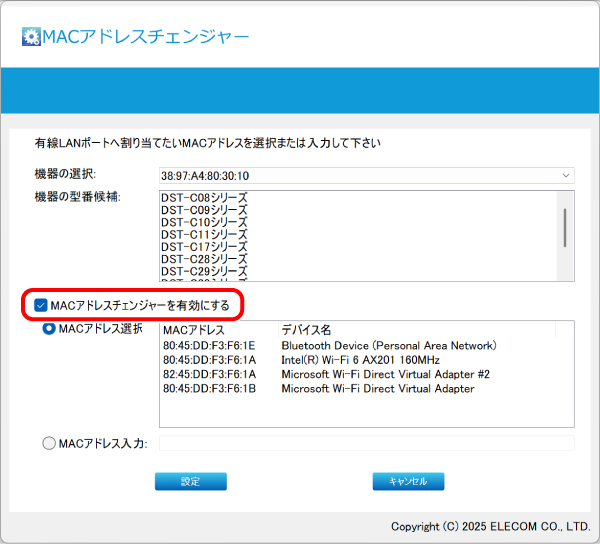Click the MACアドレス column header

point(219,330)
